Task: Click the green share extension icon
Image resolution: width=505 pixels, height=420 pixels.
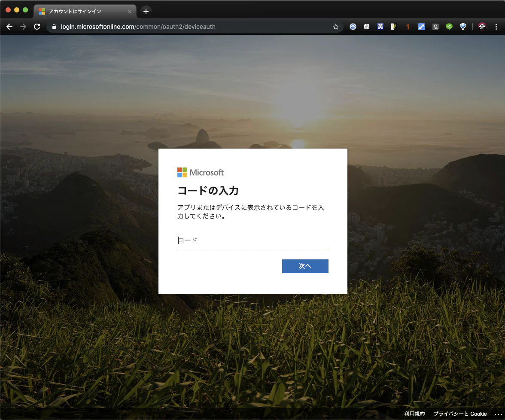Action: point(449,26)
